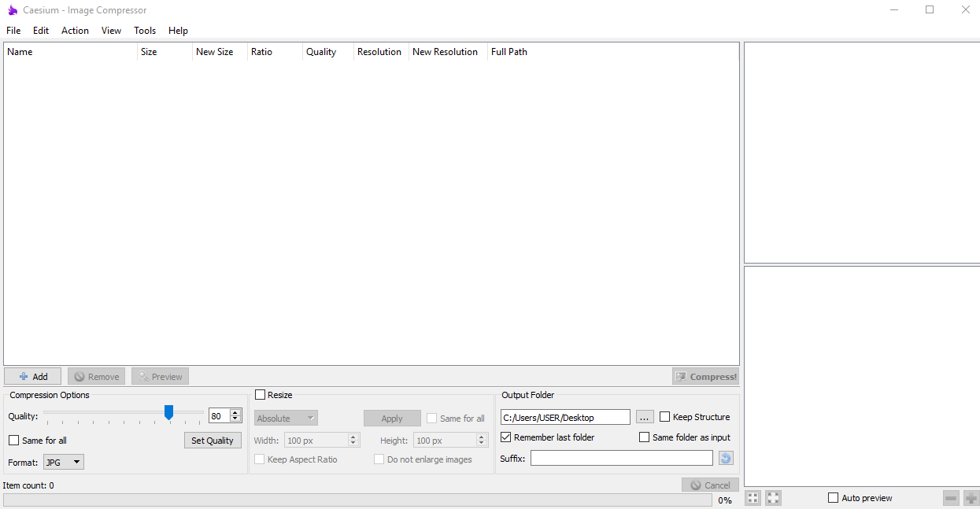Sort by the Quality column header

328,52
